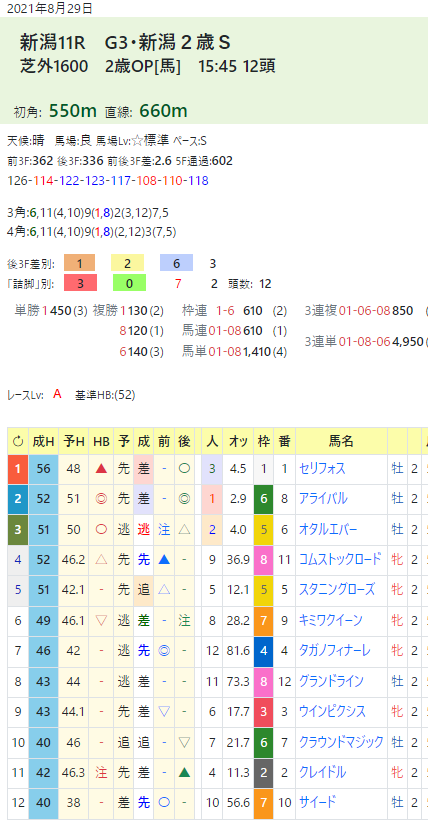The width and height of the screenshot is (428, 827).
Task: Click red triangle HB mark for セリフォス
Action: coord(101,468)
